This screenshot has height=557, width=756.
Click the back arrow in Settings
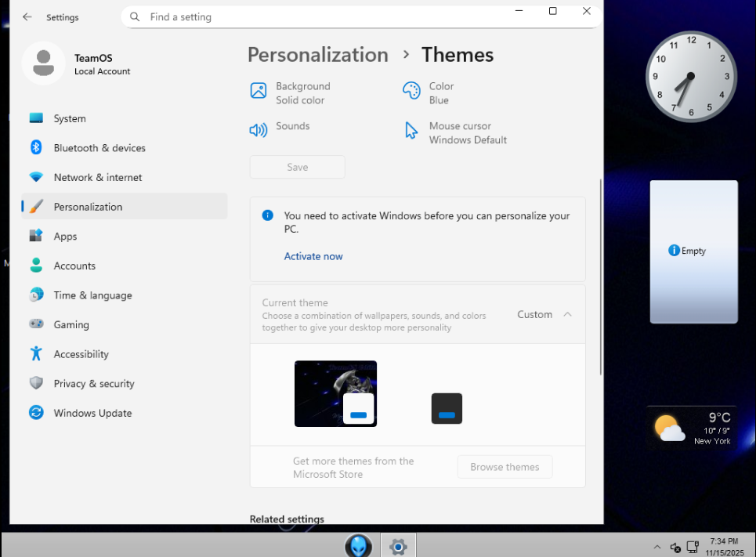point(27,16)
